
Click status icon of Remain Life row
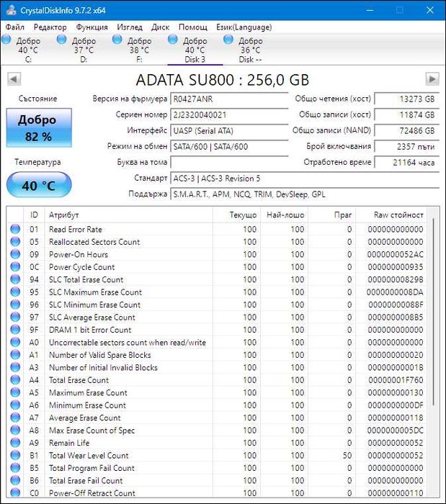15,443
